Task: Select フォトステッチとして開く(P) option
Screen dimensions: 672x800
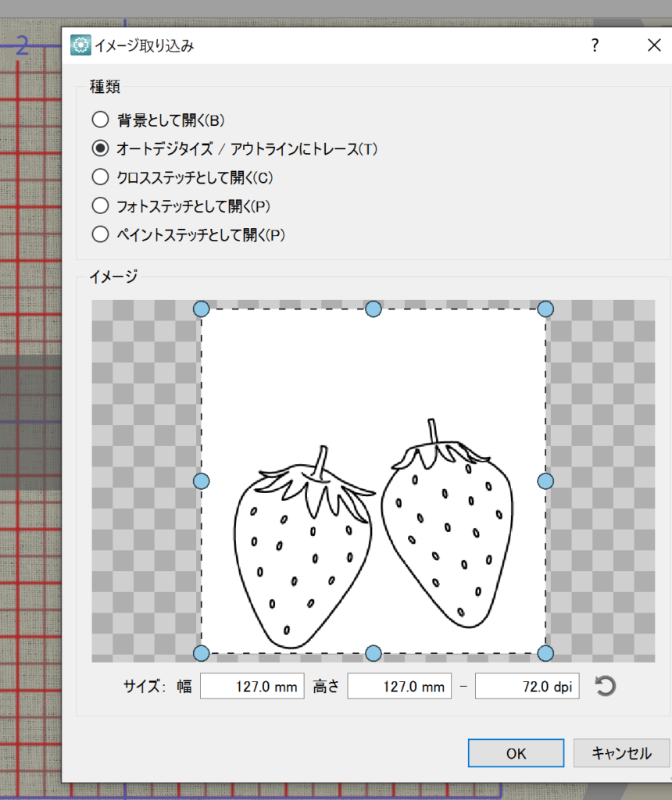Action: (100, 206)
